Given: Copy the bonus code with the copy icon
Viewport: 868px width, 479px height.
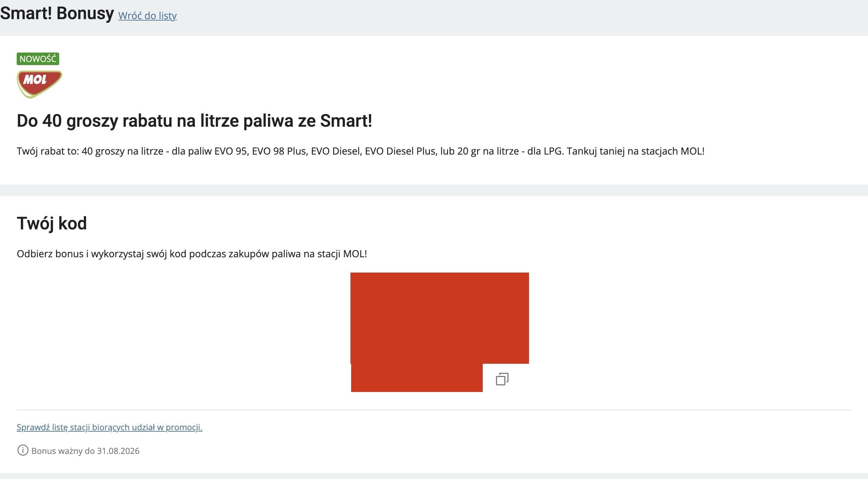Looking at the screenshot, I should (502, 379).
